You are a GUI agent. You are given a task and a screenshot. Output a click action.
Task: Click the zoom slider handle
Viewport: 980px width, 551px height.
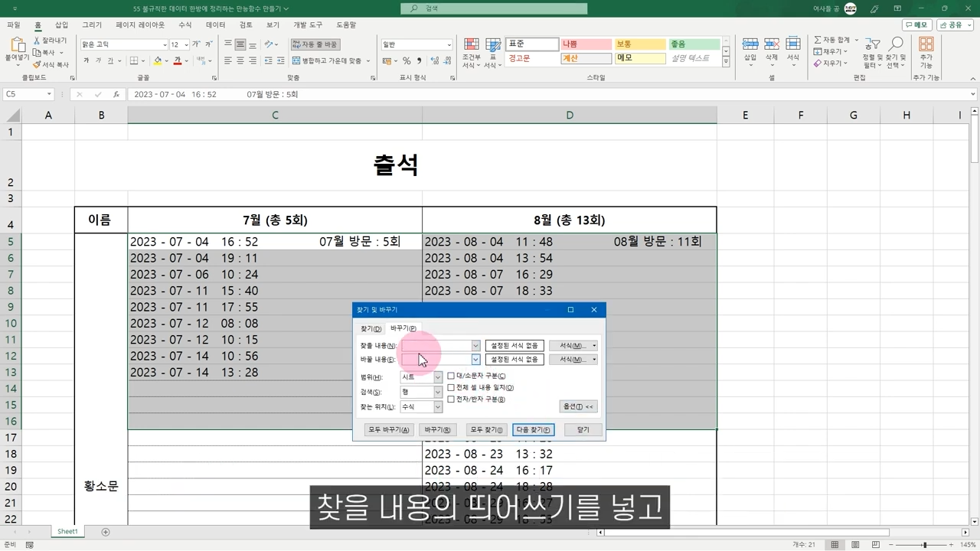[x=925, y=545]
